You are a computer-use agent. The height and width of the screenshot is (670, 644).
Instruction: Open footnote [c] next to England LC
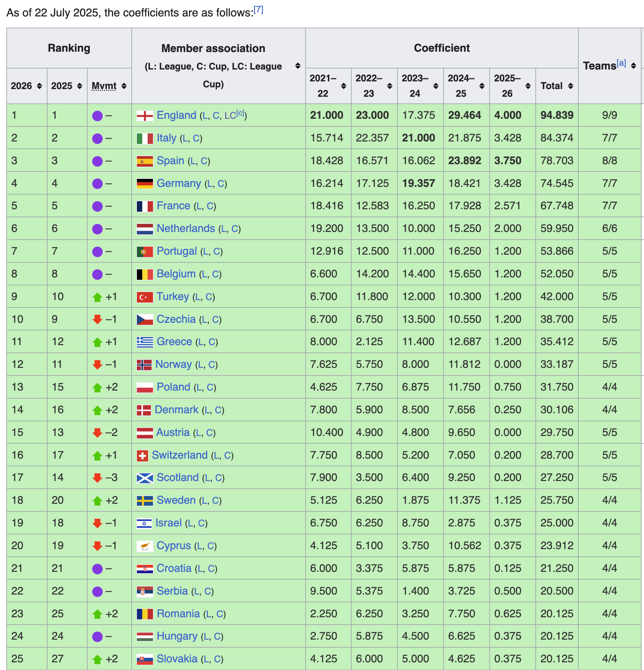click(x=241, y=113)
